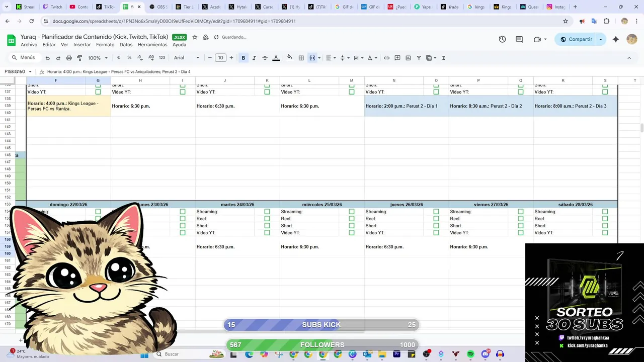Click the vertical scrollbar thumb

[641, 128]
